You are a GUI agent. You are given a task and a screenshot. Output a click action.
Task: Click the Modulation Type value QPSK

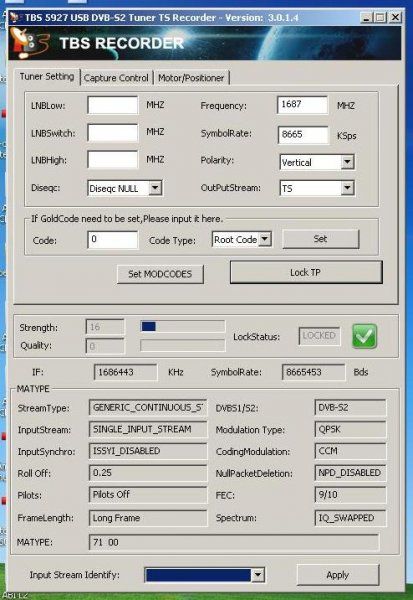point(350,429)
